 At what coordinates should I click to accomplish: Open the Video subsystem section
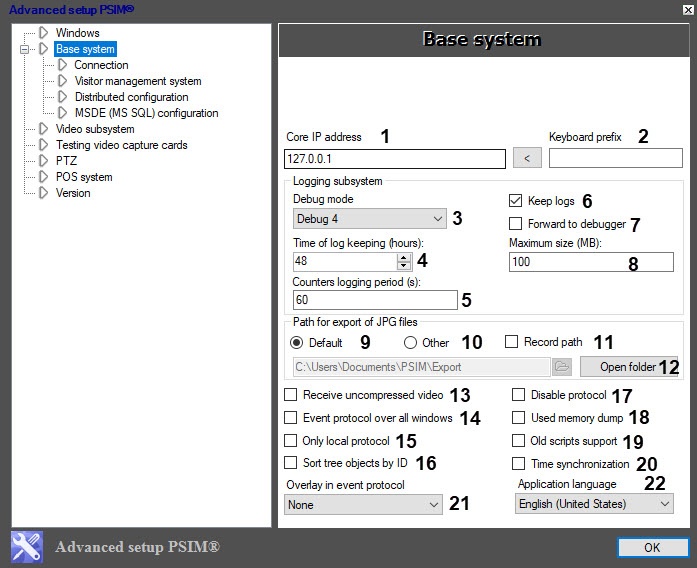coord(95,129)
